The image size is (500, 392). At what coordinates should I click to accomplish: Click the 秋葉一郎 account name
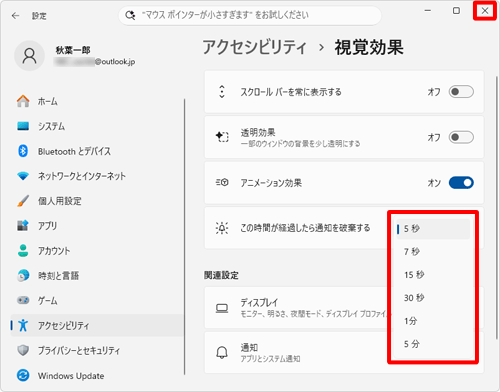73,50
